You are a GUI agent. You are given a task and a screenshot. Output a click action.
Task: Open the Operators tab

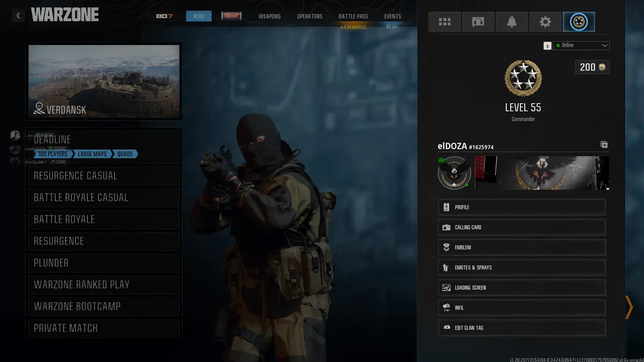[x=309, y=16]
